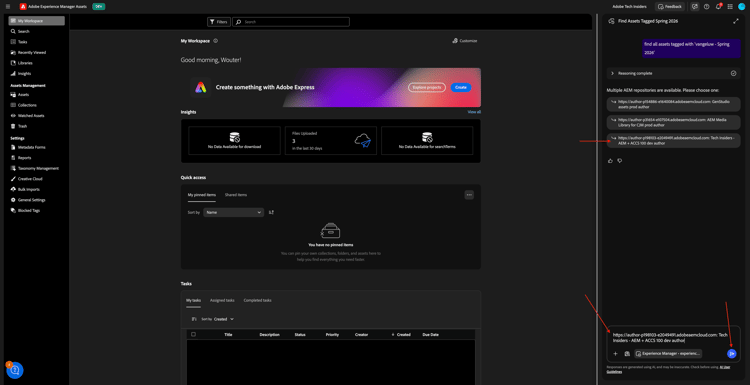Open the hamburger navigation menu

coord(8,7)
